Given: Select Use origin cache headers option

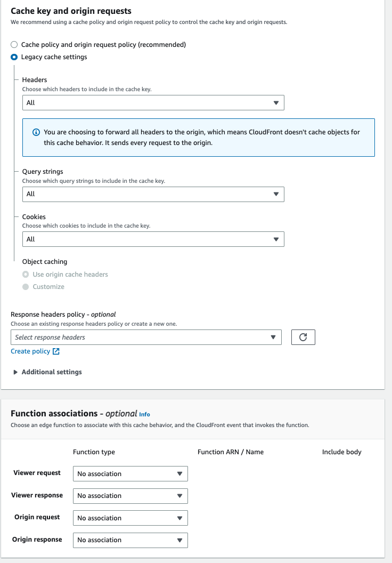Looking at the screenshot, I should tap(24, 274).
